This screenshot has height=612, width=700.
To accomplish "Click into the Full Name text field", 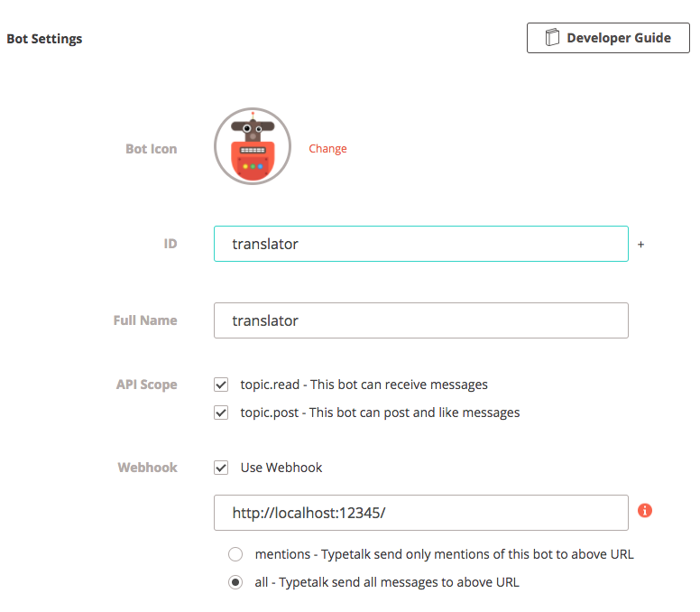I will (x=421, y=320).
